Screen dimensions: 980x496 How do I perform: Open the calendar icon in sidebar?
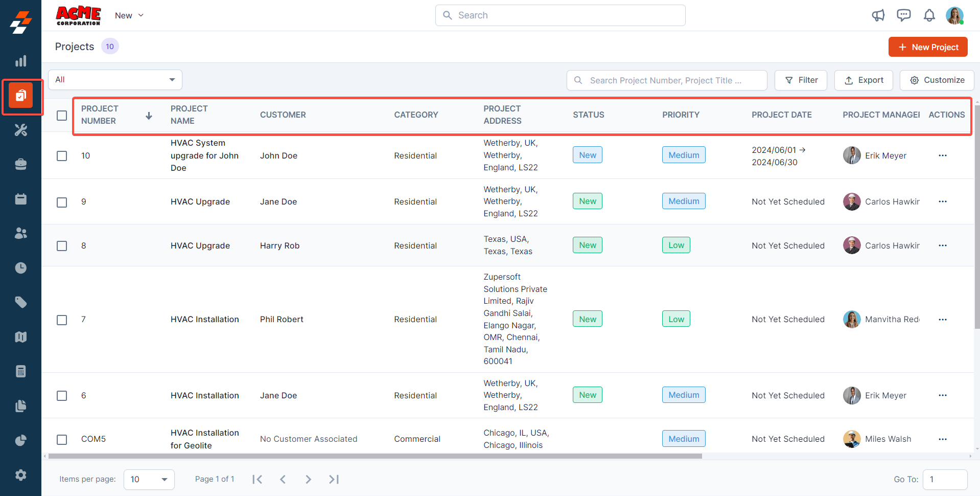coord(20,199)
